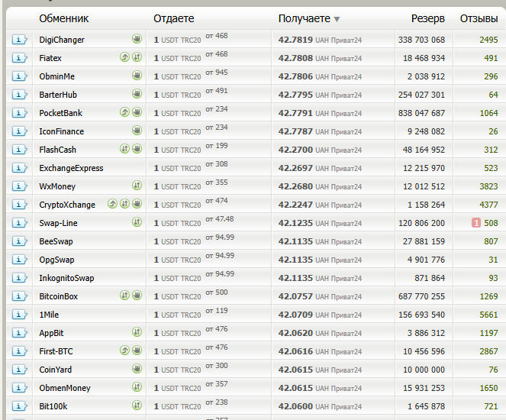506x420 pixels.
Task: Sort by the Отзывы column header
Action: (479, 19)
